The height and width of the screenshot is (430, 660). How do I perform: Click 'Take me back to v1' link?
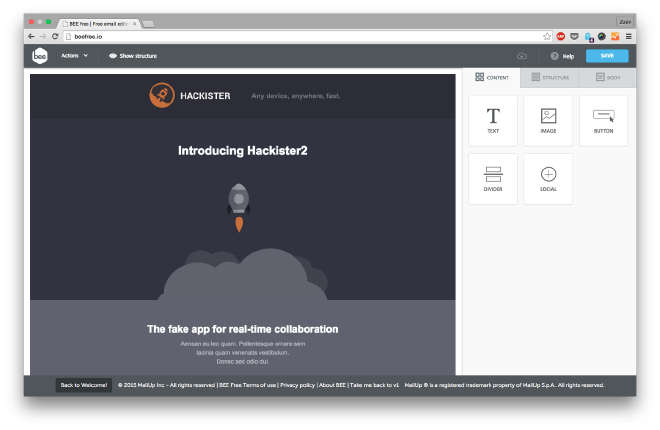point(374,385)
